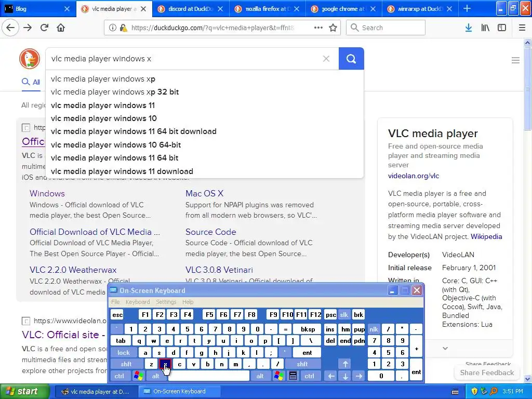532x399 pixels.
Task: Open the File menu of On-Screen Keyboard
Action: tap(115, 302)
